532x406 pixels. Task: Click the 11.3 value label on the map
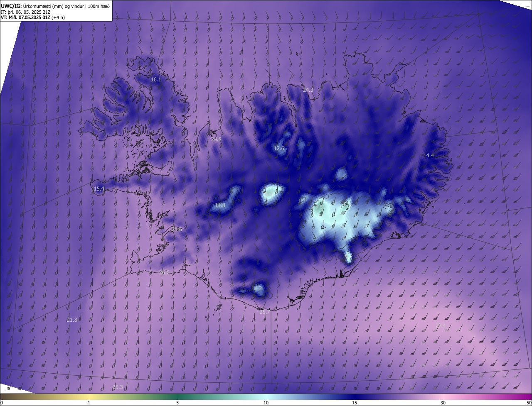tap(256, 289)
